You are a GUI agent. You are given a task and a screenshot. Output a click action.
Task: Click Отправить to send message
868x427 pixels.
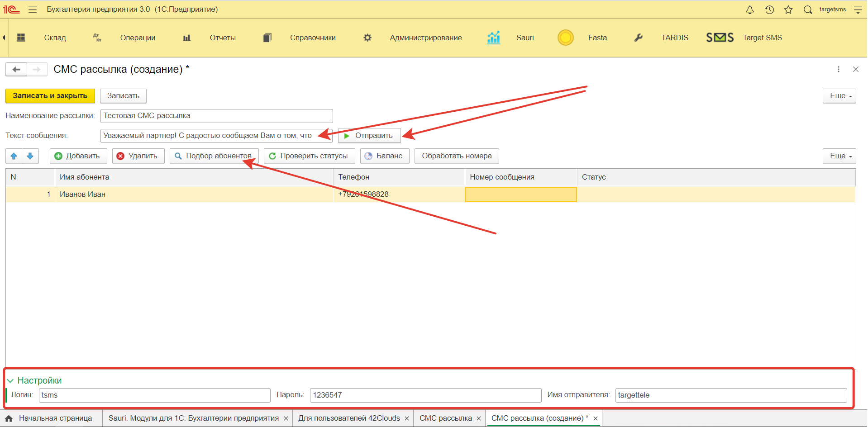tap(369, 136)
